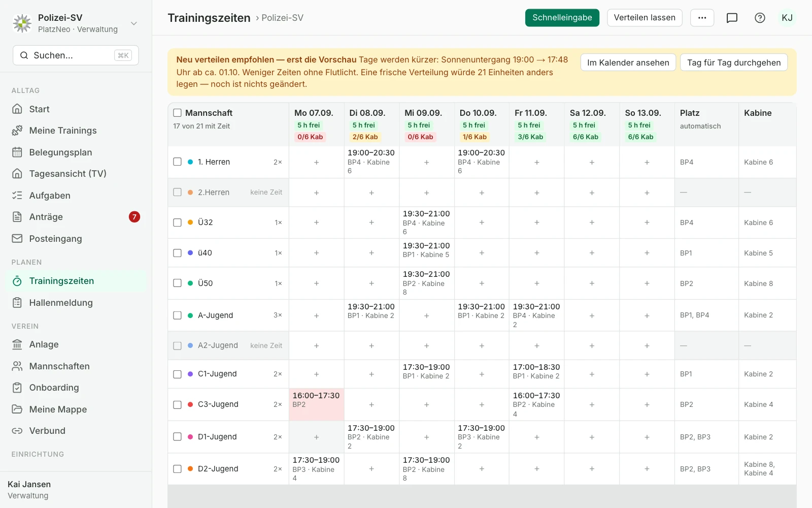The height and width of the screenshot is (508, 812).
Task: Open the KJ user avatar
Action: [x=787, y=18]
